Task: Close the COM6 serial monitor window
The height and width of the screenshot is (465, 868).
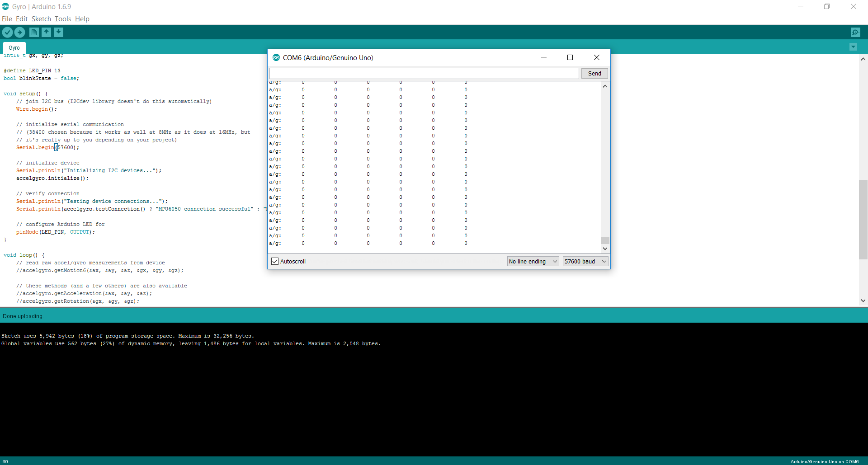Action: [x=597, y=57]
